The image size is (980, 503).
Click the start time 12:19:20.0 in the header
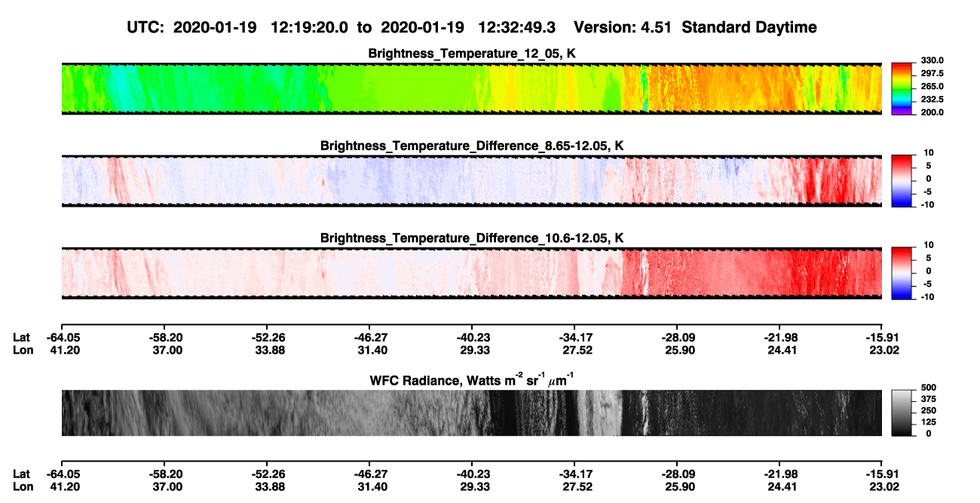pos(308,27)
